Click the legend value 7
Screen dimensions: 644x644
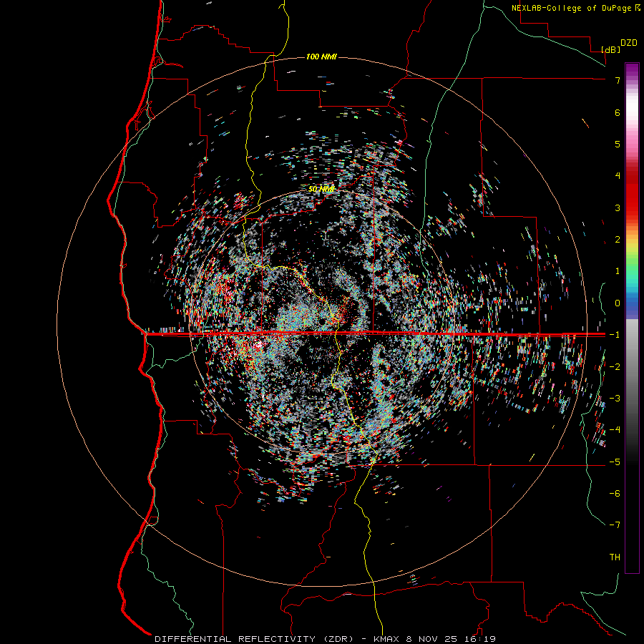618,80
